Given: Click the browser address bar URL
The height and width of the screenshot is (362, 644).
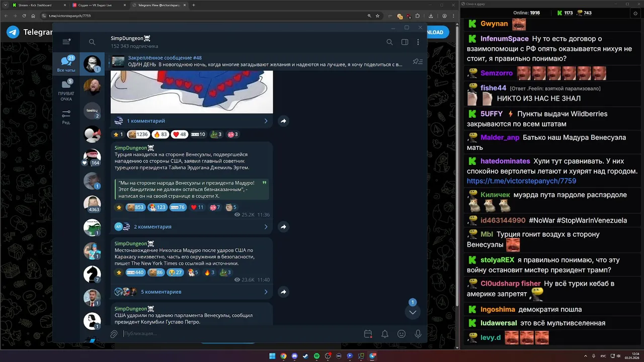Looking at the screenshot, I should 69,16.
